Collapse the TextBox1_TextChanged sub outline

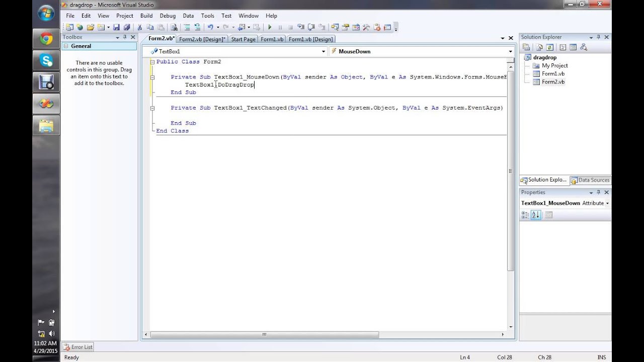coord(152,108)
